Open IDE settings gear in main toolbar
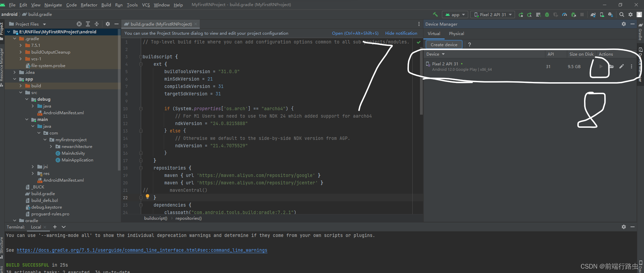The height and width of the screenshot is (273, 644). tap(631, 14)
